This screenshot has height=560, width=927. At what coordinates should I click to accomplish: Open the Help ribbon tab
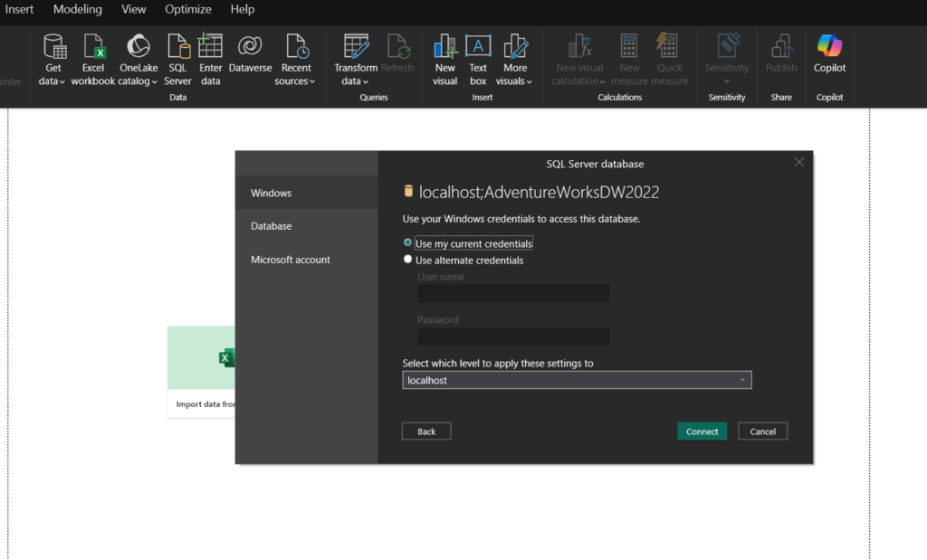pos(243,9)
